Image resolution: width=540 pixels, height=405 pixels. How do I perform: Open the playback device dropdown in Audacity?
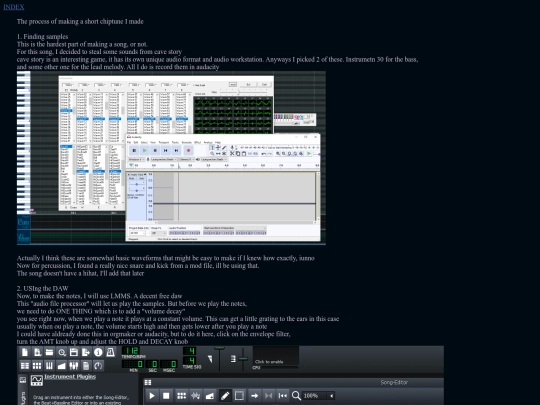tap(215, 159)
